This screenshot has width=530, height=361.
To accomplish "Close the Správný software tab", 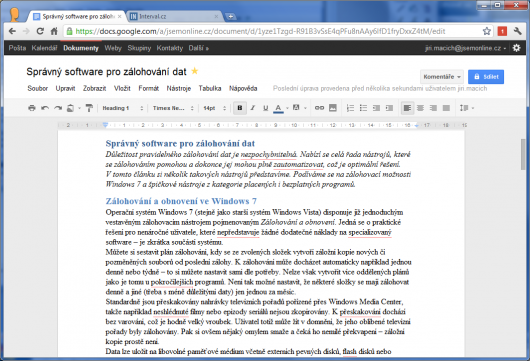I will pos(119,16).
